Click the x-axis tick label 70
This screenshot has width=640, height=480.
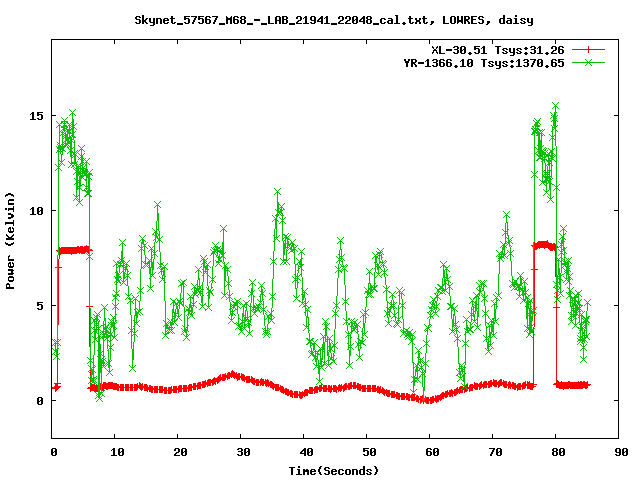495,452
